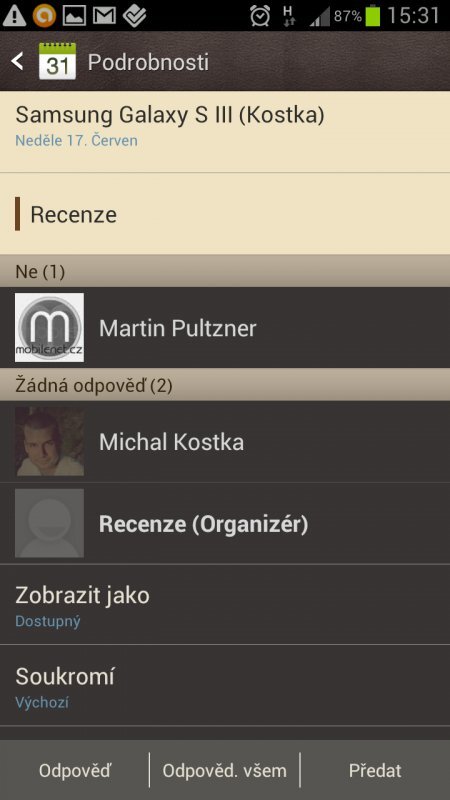450x800 pixels.
Task: Tap the blank organizer avatar placeholder
Action: tap(49, 523)
